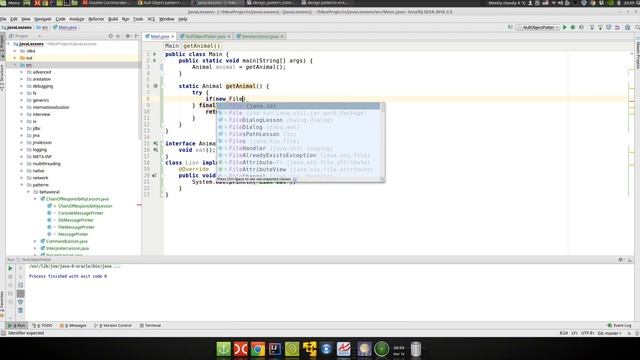This screenshot has width=640, height=360.
Task: Open the run configuration dropdown NullObjectPatter
Action: [x=538, y=27]
